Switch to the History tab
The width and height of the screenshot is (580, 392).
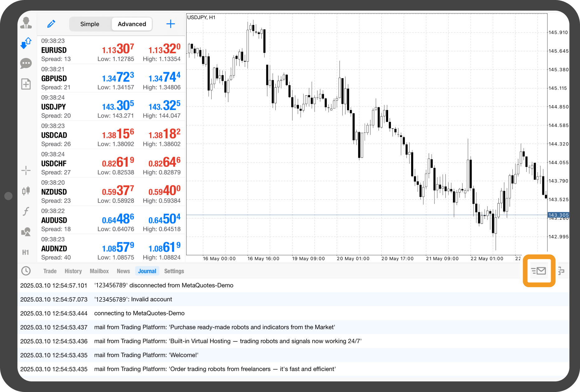tap(73, 271)
